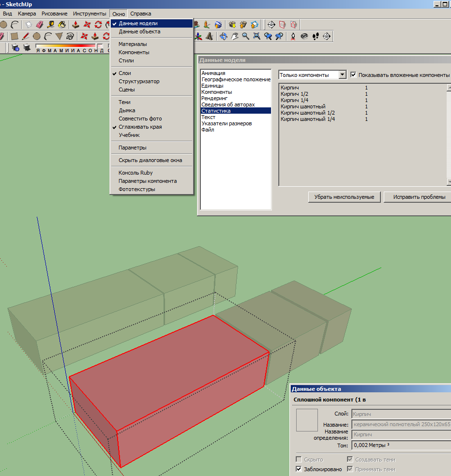The width and height of the screenshot is (451, 476).
Task: Pick the Rectangle drawing tool
Action: 15,36
